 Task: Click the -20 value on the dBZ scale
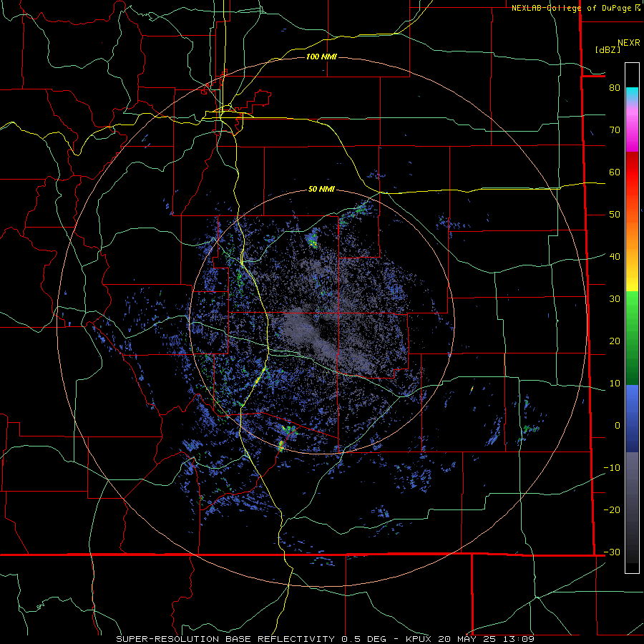pos(612,510)
